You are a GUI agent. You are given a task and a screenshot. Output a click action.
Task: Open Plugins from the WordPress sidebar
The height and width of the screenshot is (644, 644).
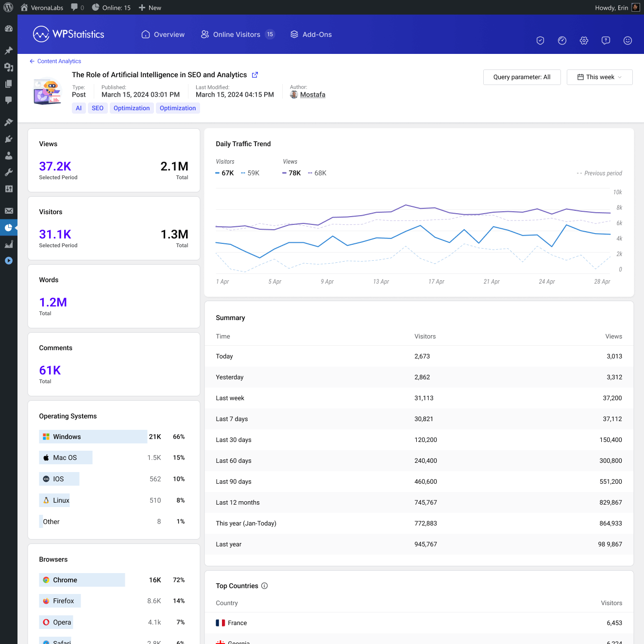click(x=8, y=139)
